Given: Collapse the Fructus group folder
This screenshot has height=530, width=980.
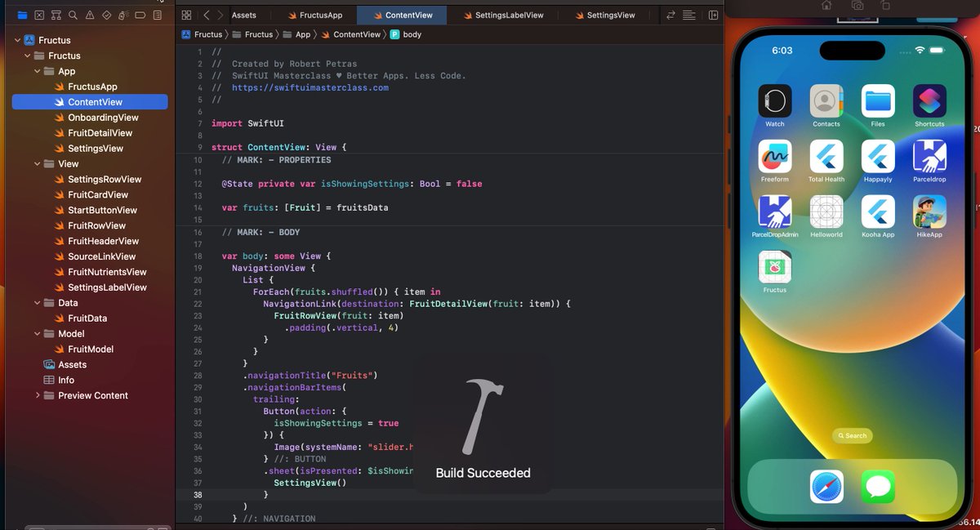Looking at the screenshot, I should (x=28, y=56).
